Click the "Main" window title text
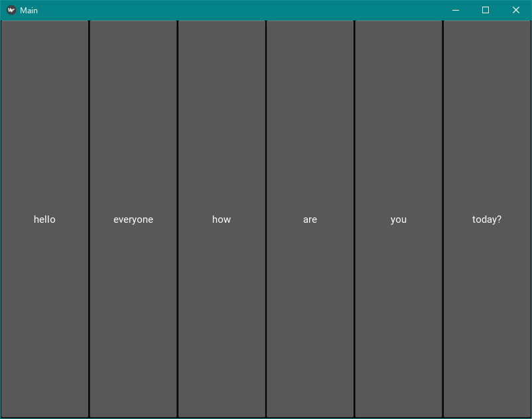532x419 pixels. [29, 11]
